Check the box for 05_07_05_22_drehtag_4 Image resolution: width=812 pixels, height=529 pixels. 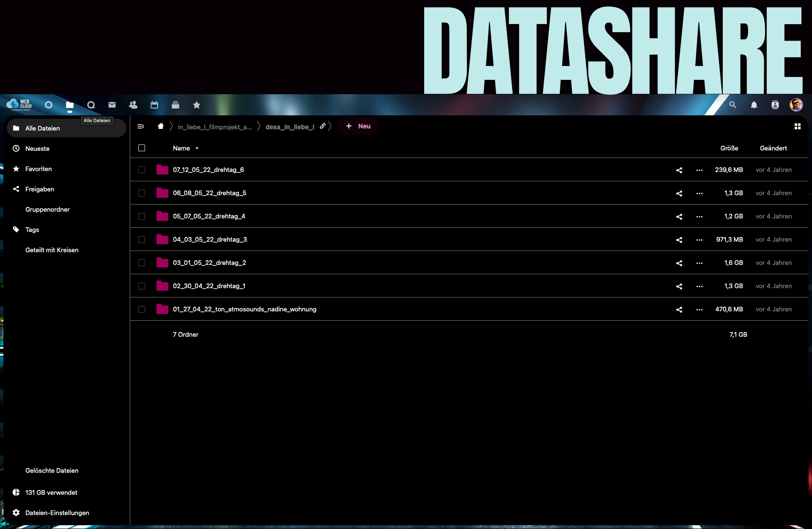coord(142,216)
